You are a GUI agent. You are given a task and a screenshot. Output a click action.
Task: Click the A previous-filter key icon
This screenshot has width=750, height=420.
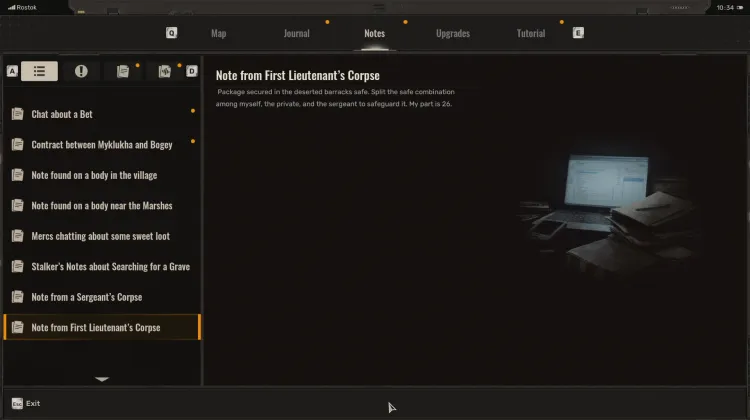click(12, 71)
